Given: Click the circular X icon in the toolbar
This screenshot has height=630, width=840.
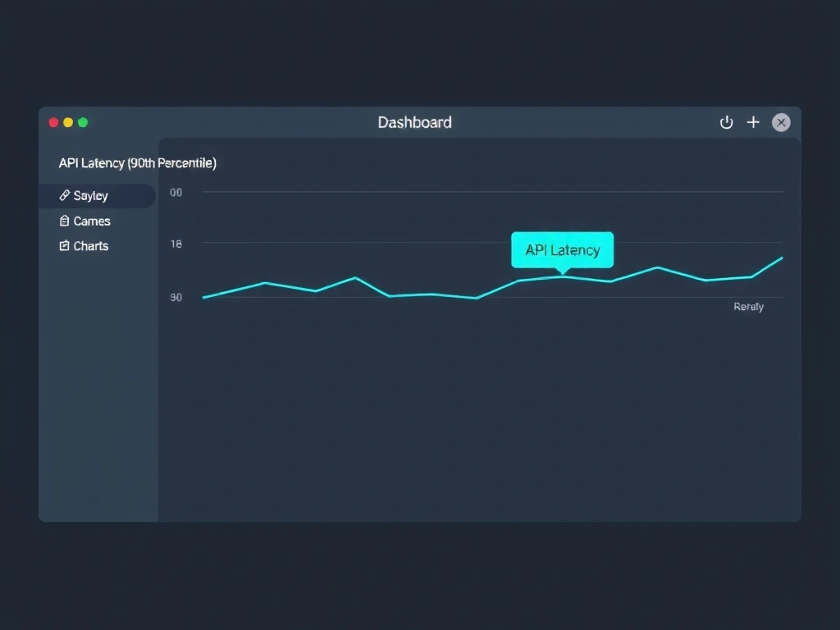Looking at the screenshot, I should click(781, 122).
